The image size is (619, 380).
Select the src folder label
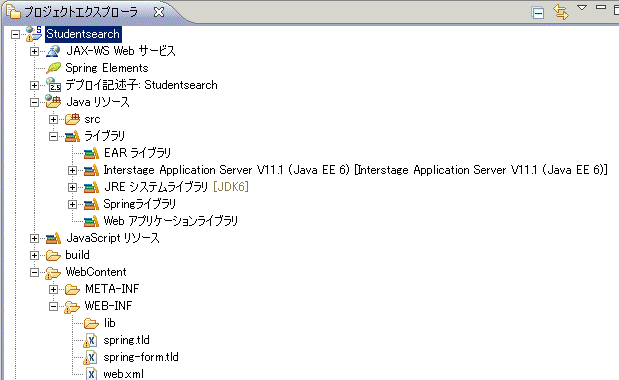pyautogui.click(x=92, y=119)
